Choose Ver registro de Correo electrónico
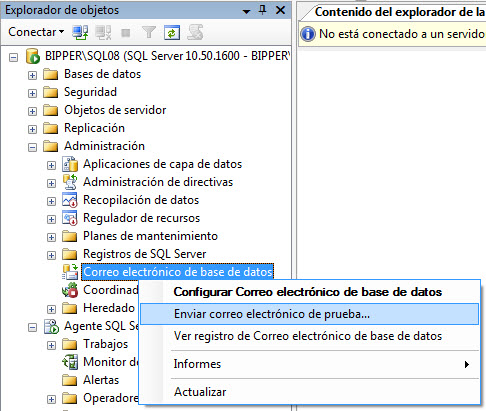This screenshot has width=486, height=411. pyautogui.click(x=309, y=336)
